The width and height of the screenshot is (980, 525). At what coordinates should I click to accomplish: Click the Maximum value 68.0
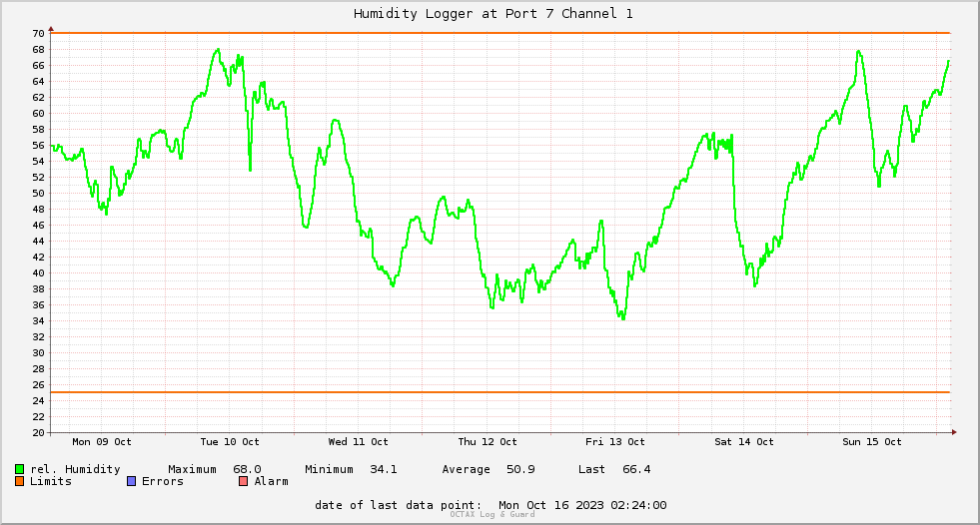coord(247,469)
